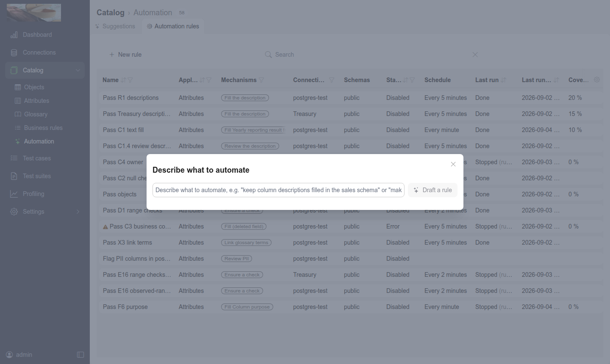Open Business rules list icon in sidebar
The height and width of the screenshot is (364, 610).
tap(18, 128)
